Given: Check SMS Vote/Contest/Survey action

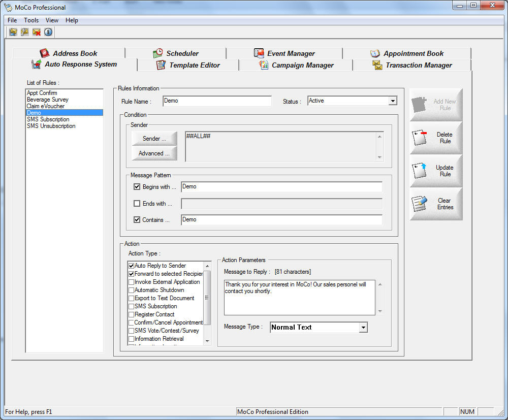Looking at the screenshot, I should (131, 331).
